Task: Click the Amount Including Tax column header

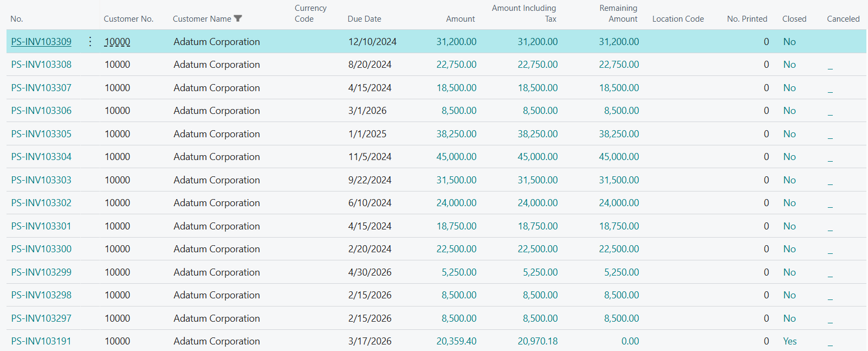Action: [x=524, y=14]
